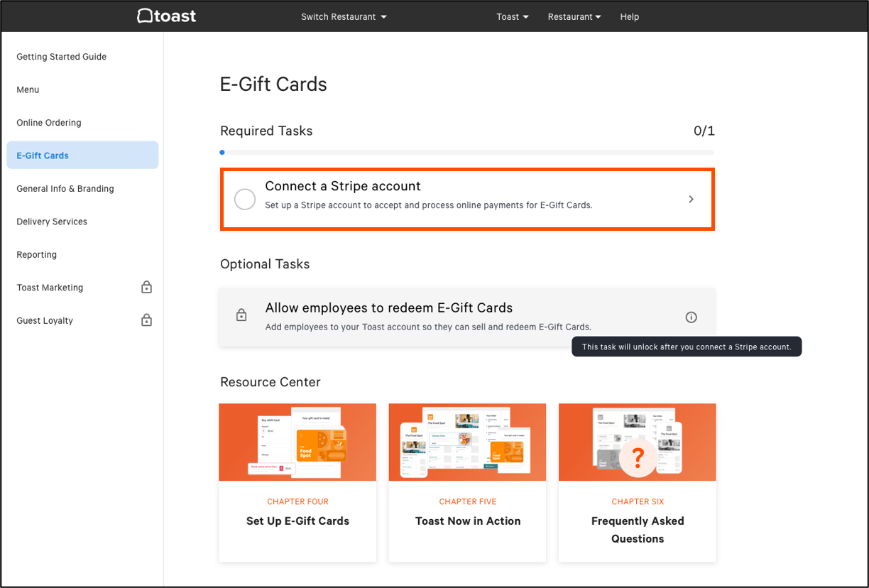Click orange question mark on FAQ card
Image resolution: width=869 pixels, height=588 pixels.
(x=638, y=459)
